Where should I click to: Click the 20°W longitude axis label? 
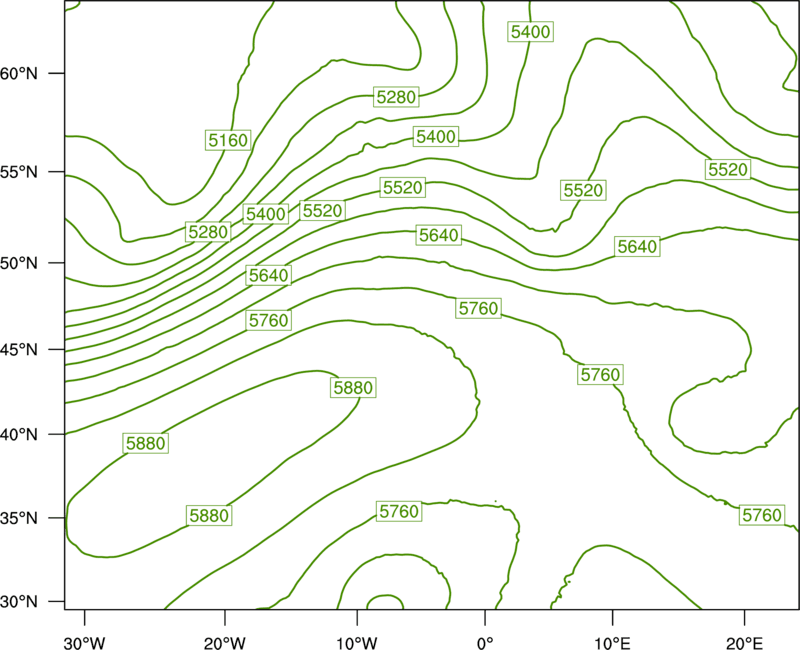(x=225, y=643)
